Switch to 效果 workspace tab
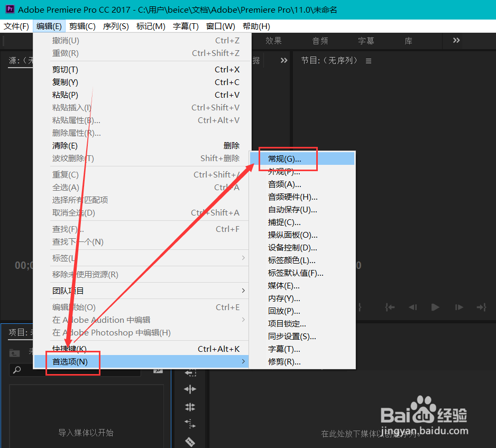This screenshot has width=496, height=448. tap(273, 41)
